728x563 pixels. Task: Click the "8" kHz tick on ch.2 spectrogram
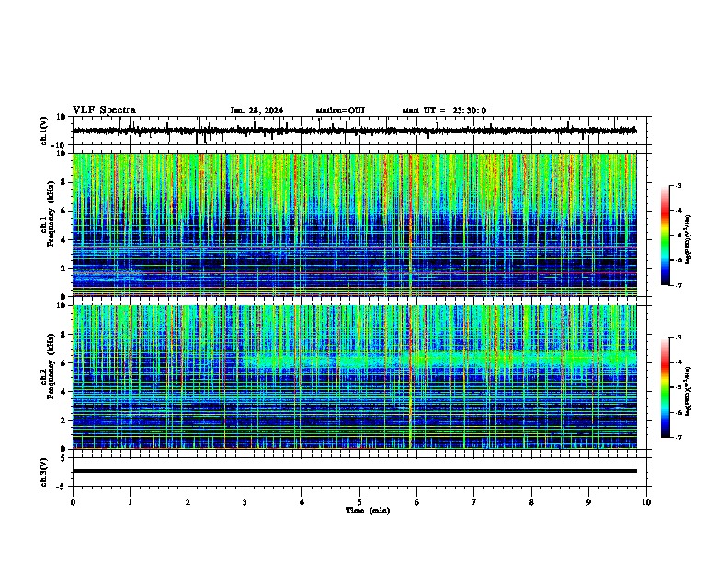(63, 335)
